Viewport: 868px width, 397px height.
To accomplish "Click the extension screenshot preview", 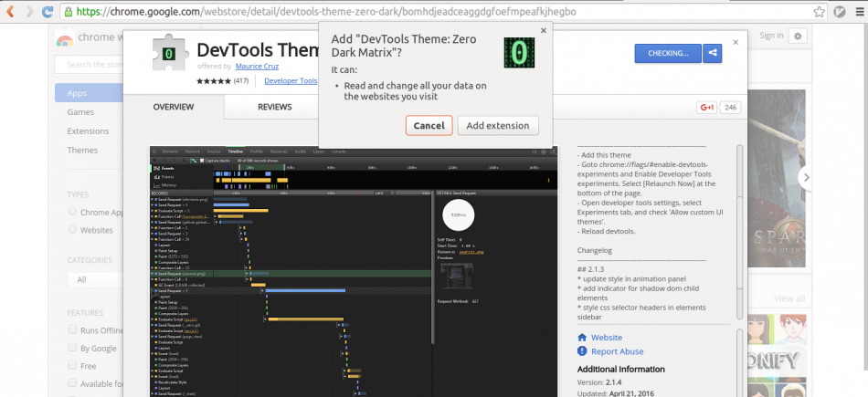I will 354,271.
